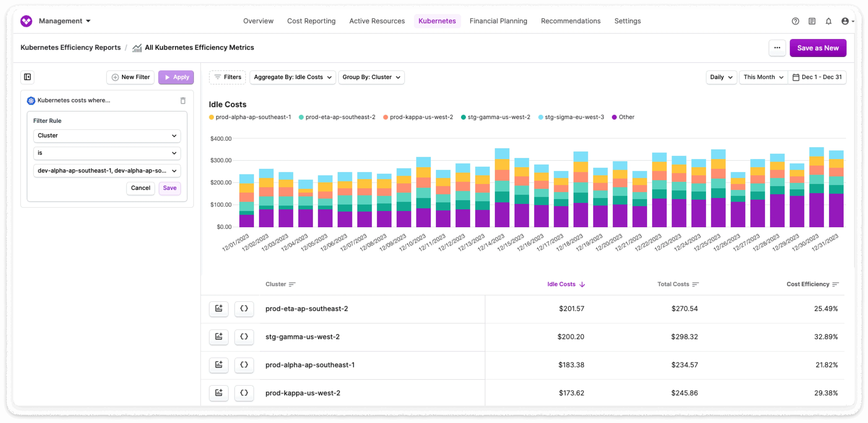View code braces icon for stg-gamma-us-west-2

[244, 337]
